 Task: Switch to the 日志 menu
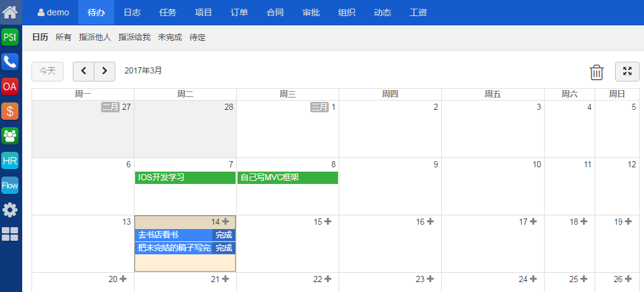132,12
